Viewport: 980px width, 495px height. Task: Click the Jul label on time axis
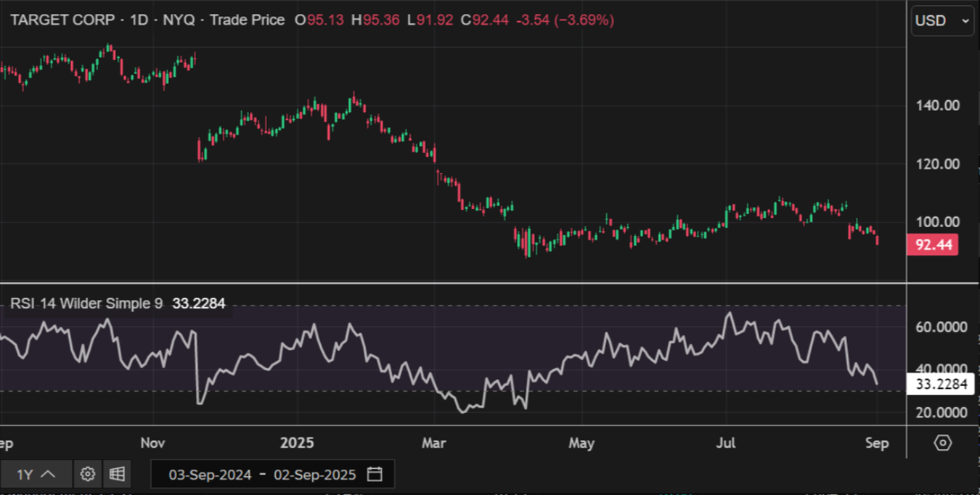[726, 443]
